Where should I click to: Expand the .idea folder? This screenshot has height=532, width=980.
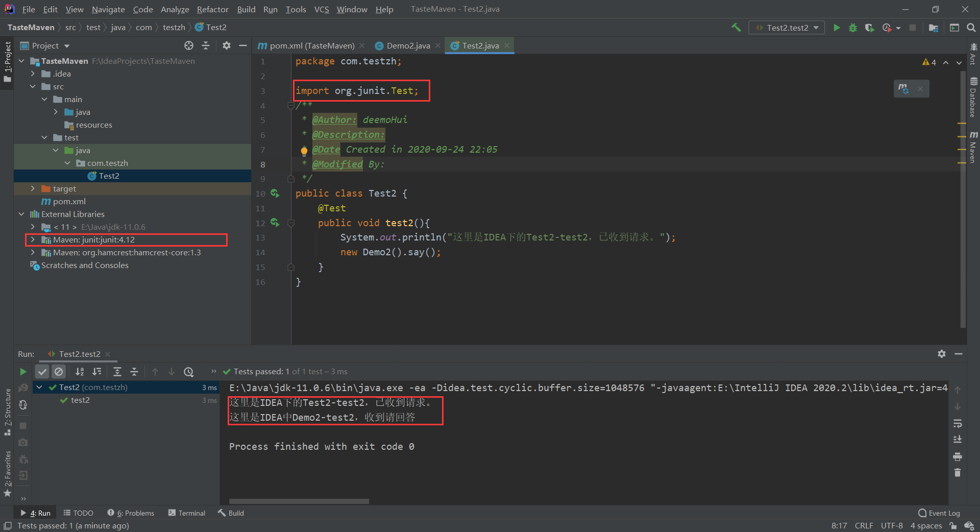pyautogui.click(x=33, y=74)
